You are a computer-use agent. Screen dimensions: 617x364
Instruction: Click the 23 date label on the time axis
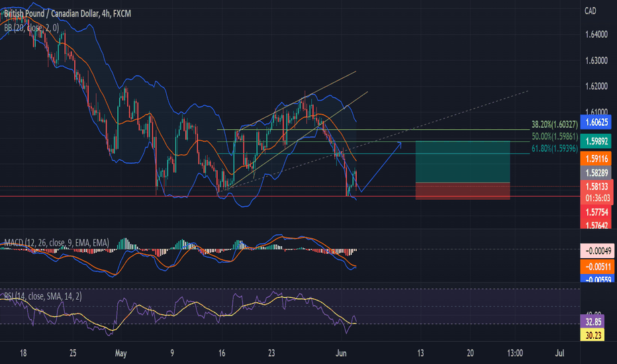[271, 353]
